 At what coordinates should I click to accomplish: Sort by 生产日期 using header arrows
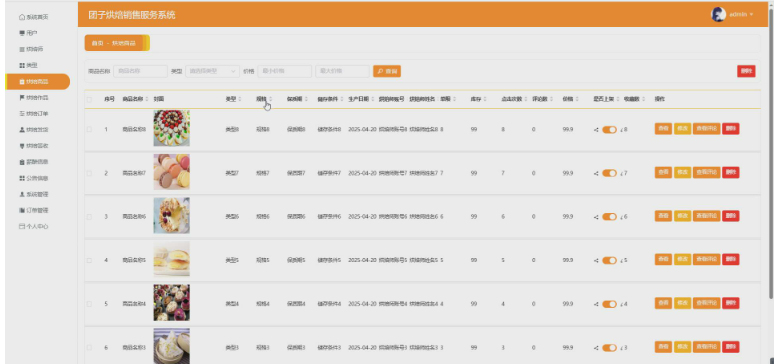click(x=373, y=99)
